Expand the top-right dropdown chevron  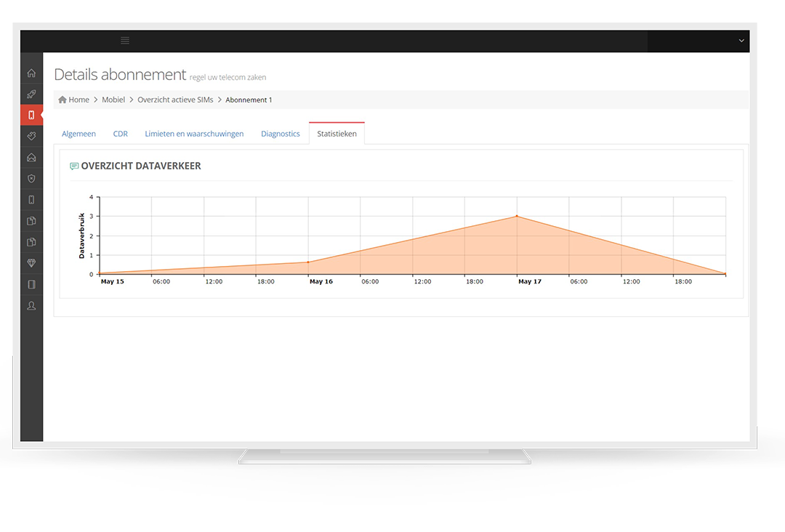click(x=741, y=41)
